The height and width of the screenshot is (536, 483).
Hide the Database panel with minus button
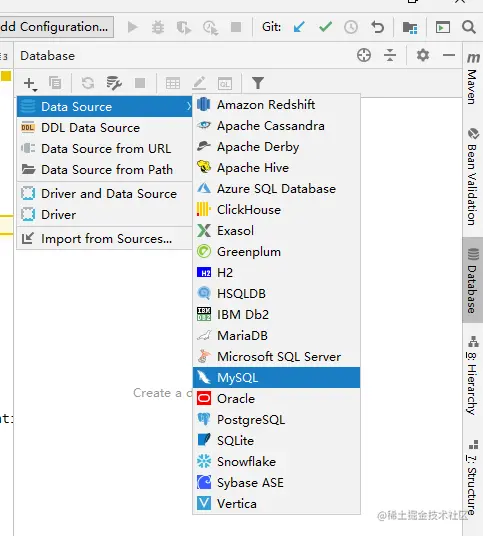tap(448, 55)
